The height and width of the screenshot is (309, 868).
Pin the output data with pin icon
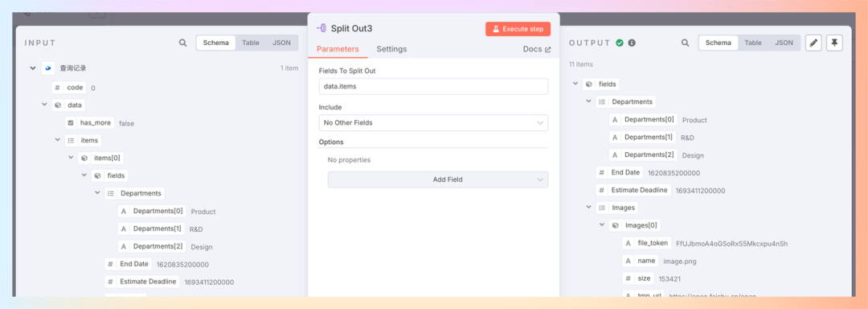click(834, 43)
